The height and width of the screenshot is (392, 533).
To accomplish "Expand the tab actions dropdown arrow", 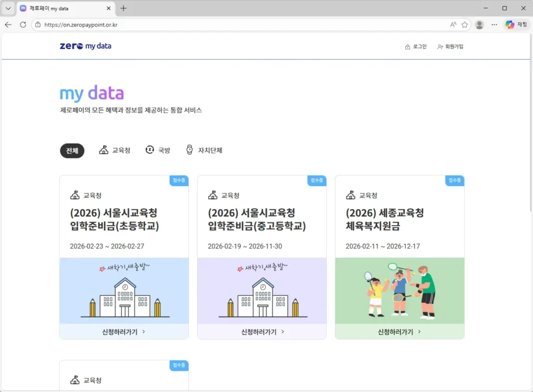I will 8,8.
